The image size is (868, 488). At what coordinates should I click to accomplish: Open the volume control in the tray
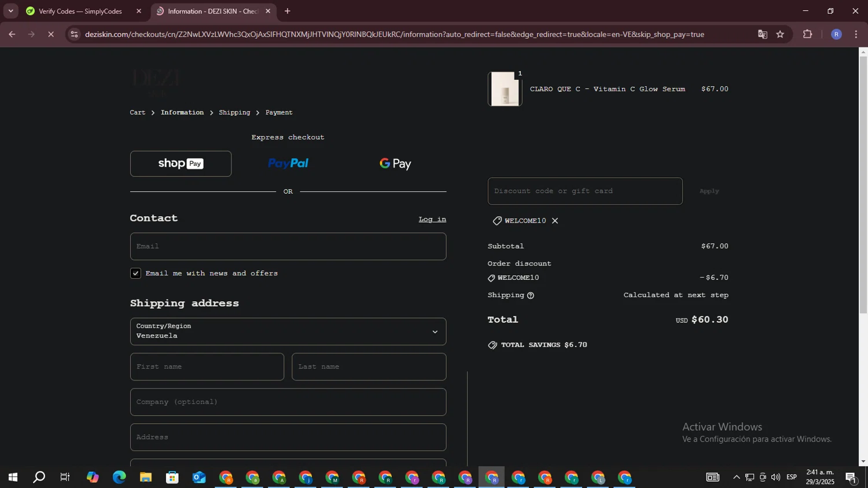(775, 477)
